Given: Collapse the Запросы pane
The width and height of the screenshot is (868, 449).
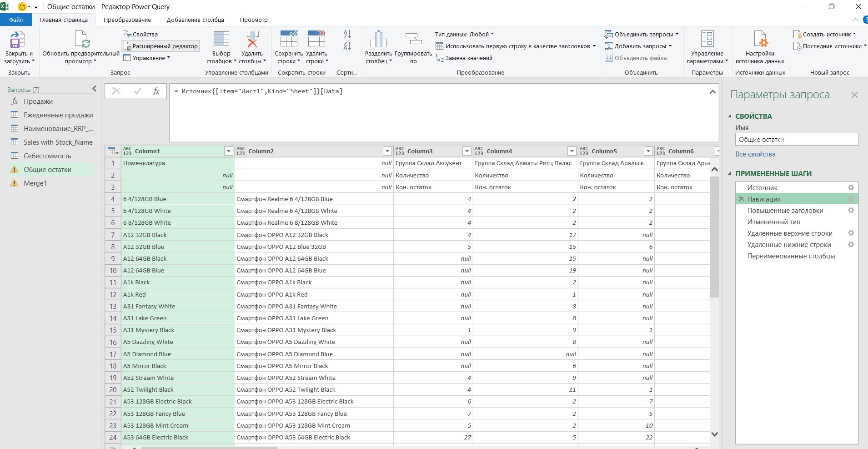Looking at the screenshot, I should 95,89.
